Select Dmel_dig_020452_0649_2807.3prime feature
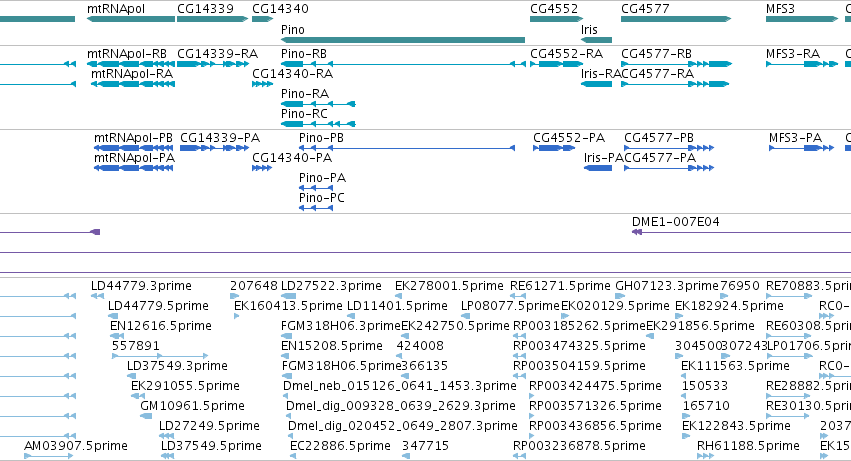 tap(291, 436)
